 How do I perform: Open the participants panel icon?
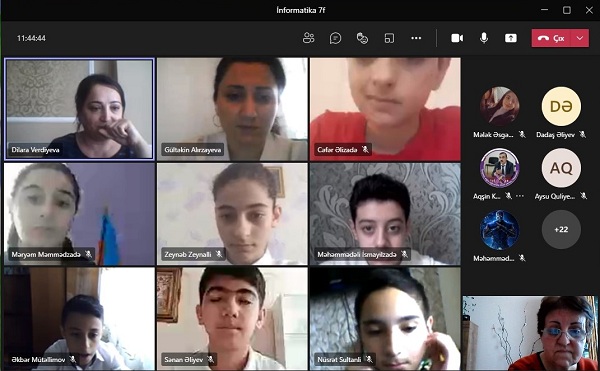click(x=308, y=38)
